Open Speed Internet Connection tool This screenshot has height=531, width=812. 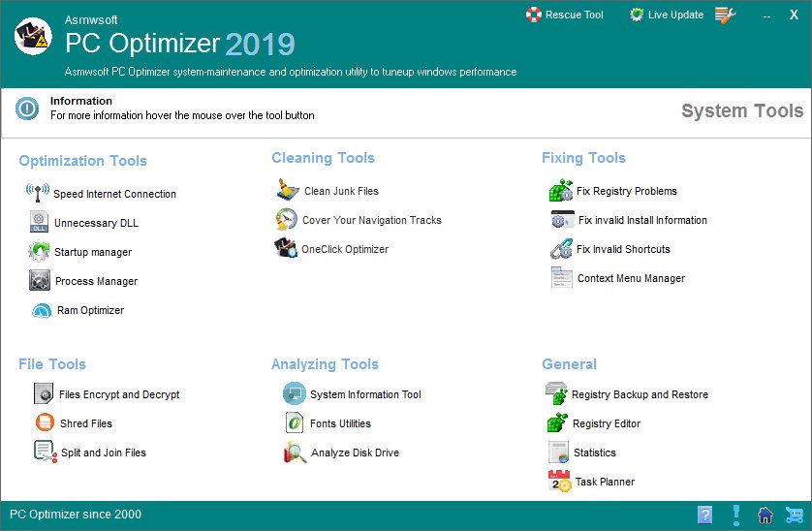click(x=114, y=194)
